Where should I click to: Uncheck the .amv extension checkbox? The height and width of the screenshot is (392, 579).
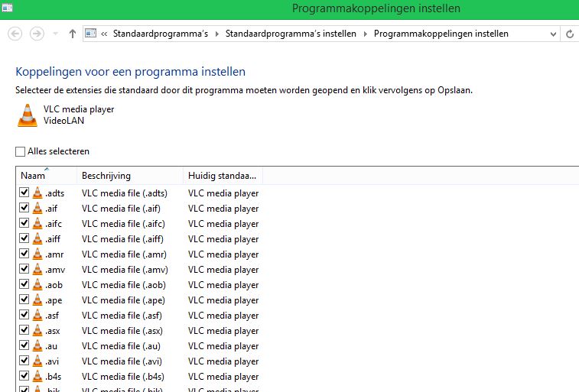click(x=24, y=269)
